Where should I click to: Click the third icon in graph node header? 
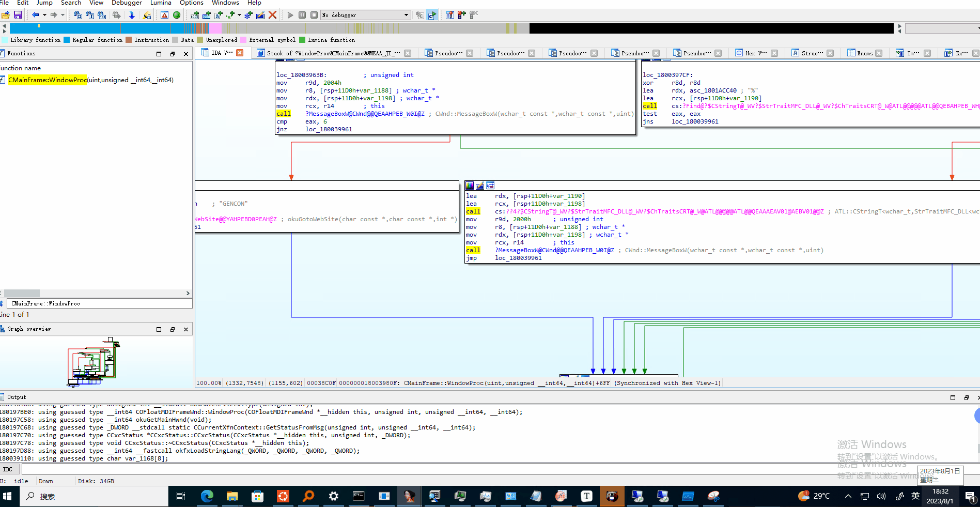pyautogui.click(x=490, y=186)
